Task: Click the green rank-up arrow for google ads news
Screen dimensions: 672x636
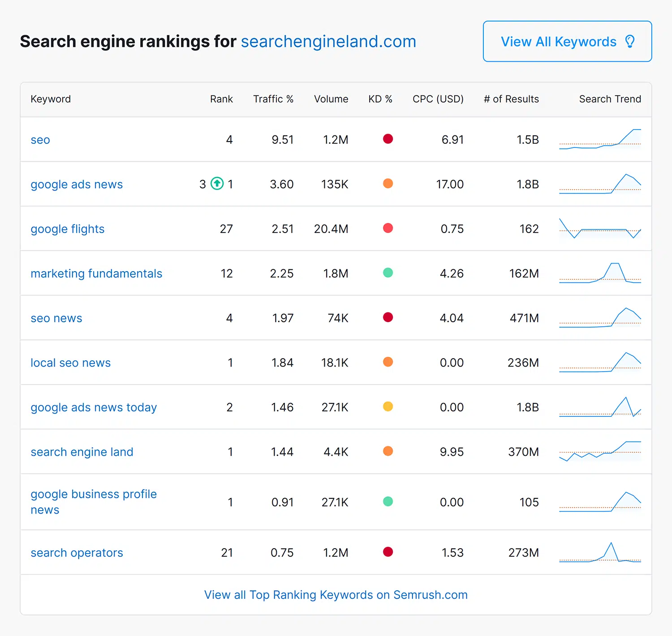Action: point(216,184)
